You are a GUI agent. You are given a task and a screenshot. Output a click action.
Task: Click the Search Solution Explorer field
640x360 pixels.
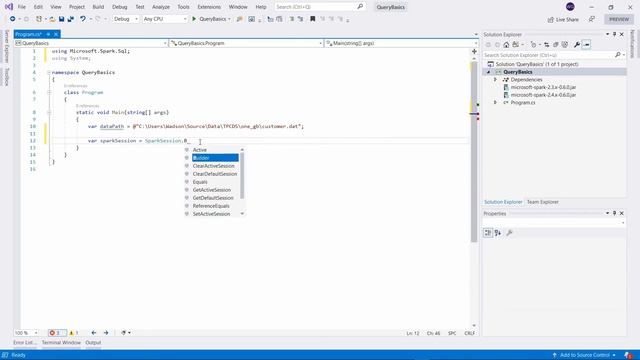coord(554,55)
